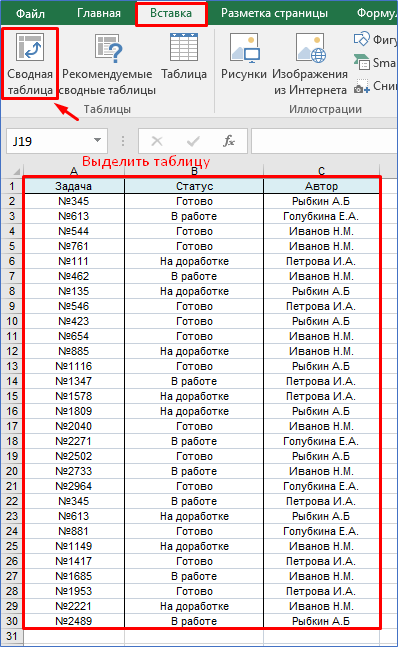The height and width of the screenshot is (647, 398).
Task: Open the Фигуры shapes gallery
Action: pyautogui.click(x=374, y=39)
